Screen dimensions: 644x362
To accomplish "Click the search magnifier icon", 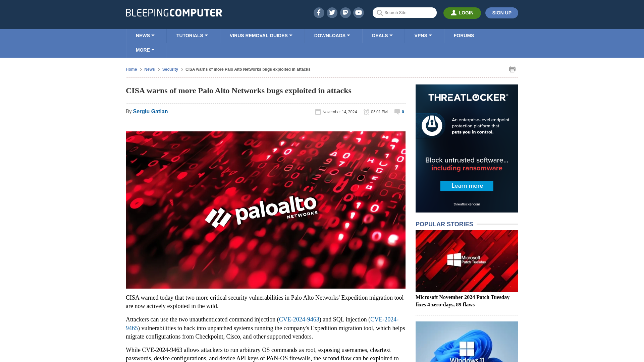I will pos(379,12).
